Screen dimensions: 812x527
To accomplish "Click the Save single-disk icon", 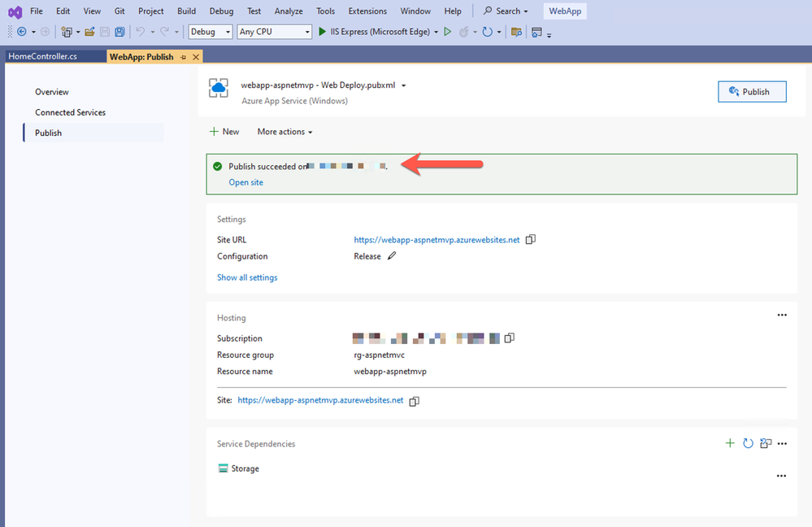I will [x=105, y=33].
